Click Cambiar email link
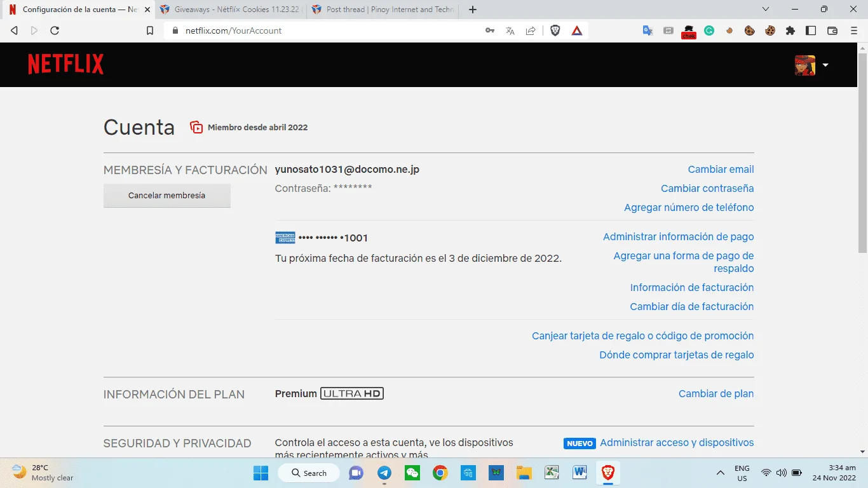868x488 pixels. pyautogui.click(x=721, y=170)
